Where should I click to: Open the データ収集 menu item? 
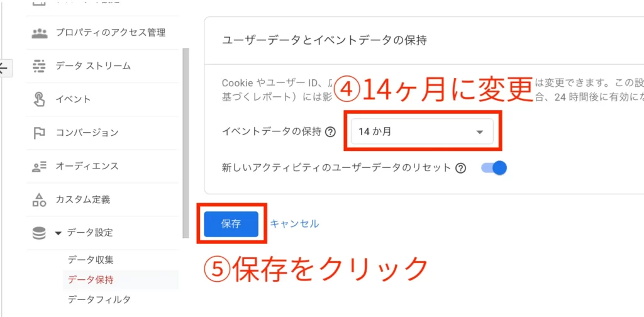pyautogui.click(x=91, y=260)
